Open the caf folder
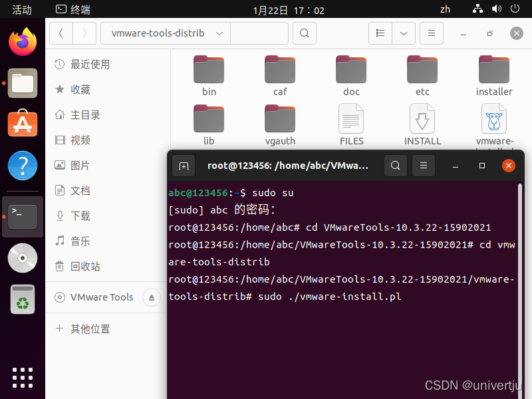 click(280, 76)
